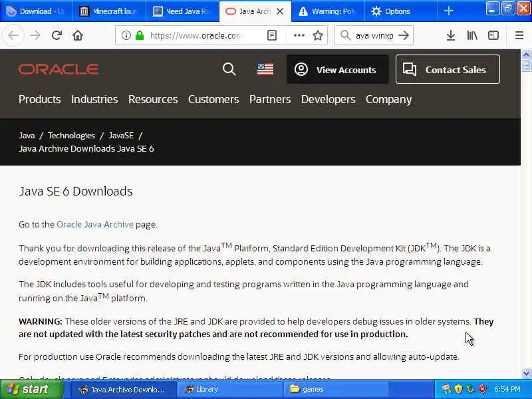Image resolution: width=532 pixels, height=399 pixels.
Task: Click page scrollbar down arrow
Action: (x=526, y=374)
